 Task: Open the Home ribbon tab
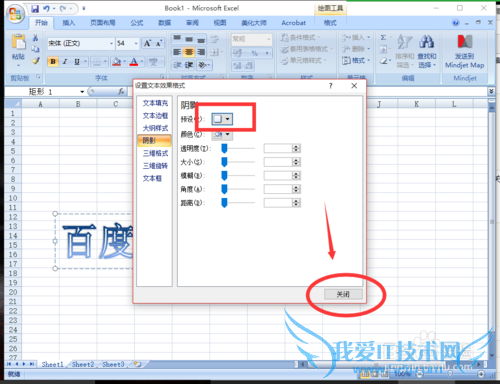point(41,23)
